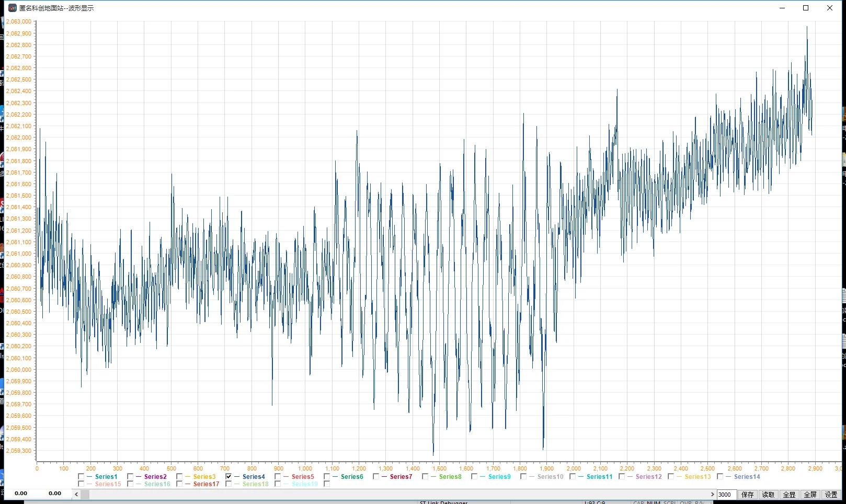Toggle the Series6 checkbox
This screenshot has height=504, width=846.
[327, 477]
